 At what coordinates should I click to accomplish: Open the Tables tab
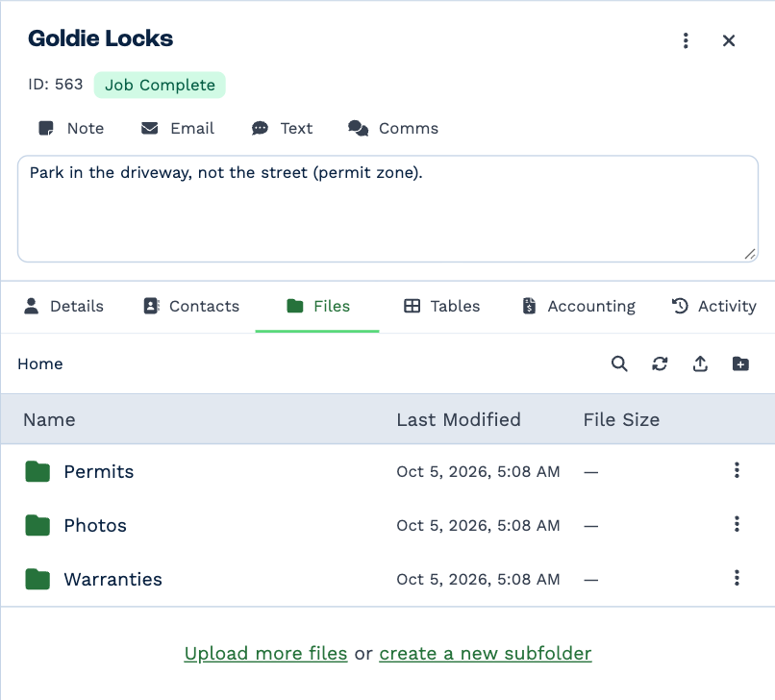[442, 307]
